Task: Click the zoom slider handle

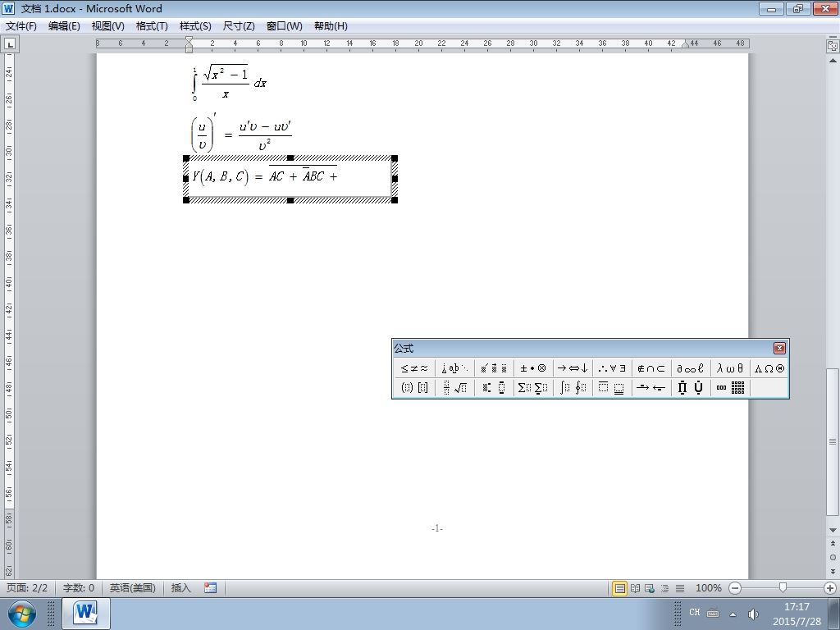Action: pos(783,588)
